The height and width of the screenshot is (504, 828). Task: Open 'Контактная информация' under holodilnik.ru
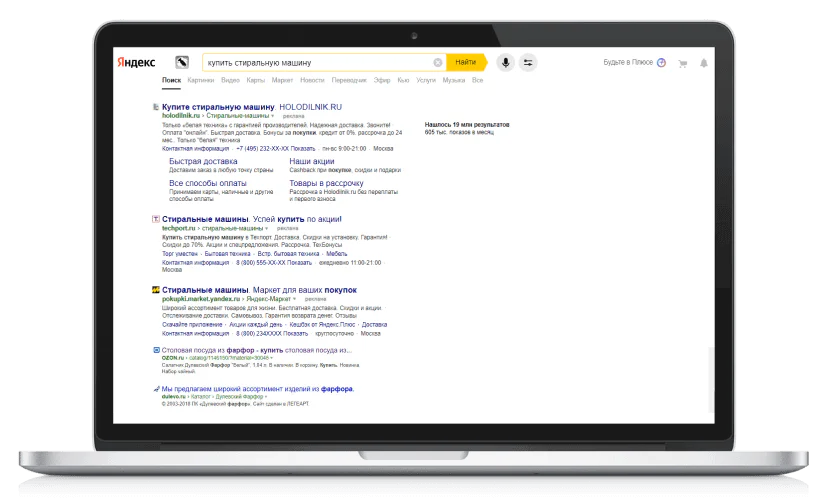195,149
